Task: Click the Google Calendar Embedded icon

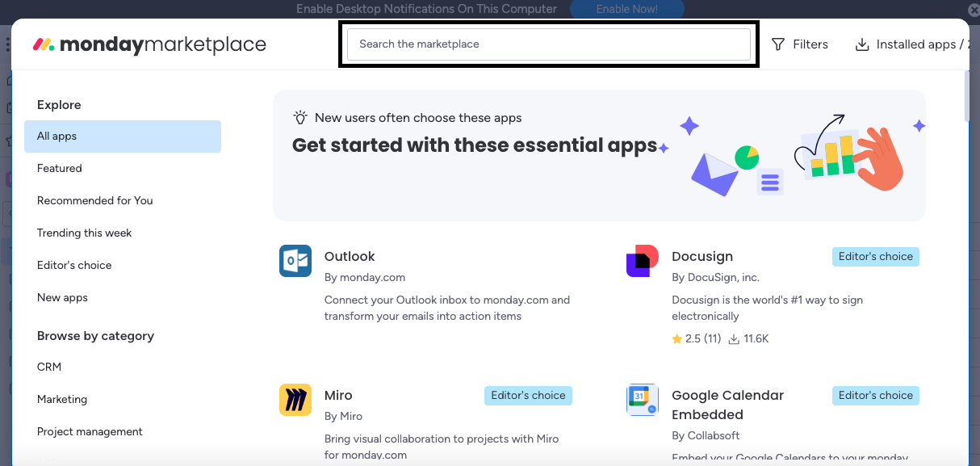Action: [643, 400]
